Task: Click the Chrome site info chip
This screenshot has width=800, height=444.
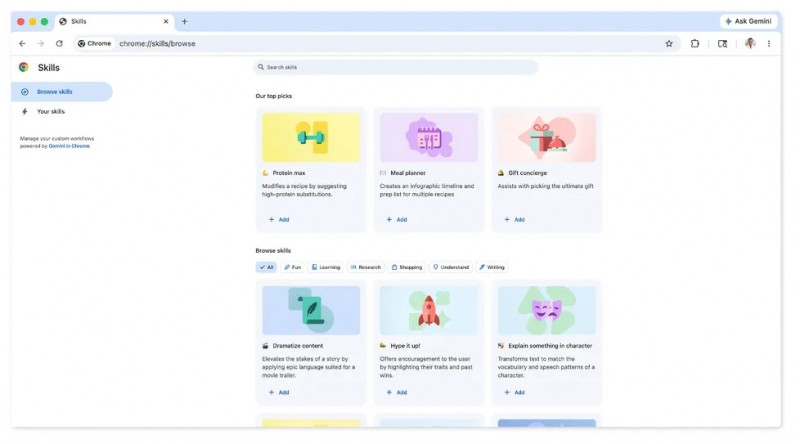Action: (x=95, y=44)
